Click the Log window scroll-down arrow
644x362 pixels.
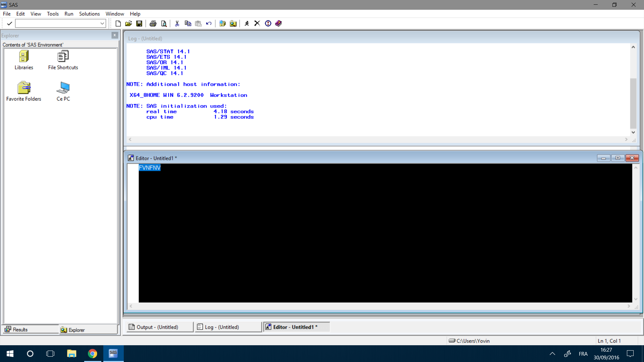pos(633,132)
